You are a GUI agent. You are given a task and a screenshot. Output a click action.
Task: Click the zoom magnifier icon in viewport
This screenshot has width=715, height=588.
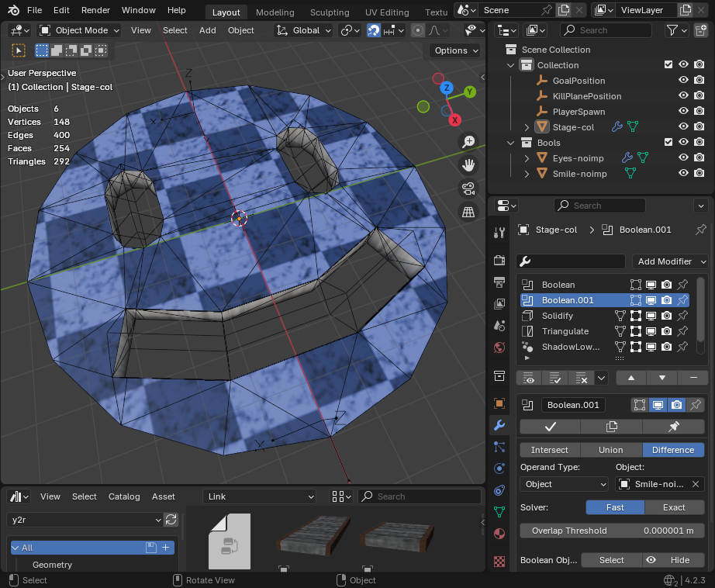coord(468,141)
